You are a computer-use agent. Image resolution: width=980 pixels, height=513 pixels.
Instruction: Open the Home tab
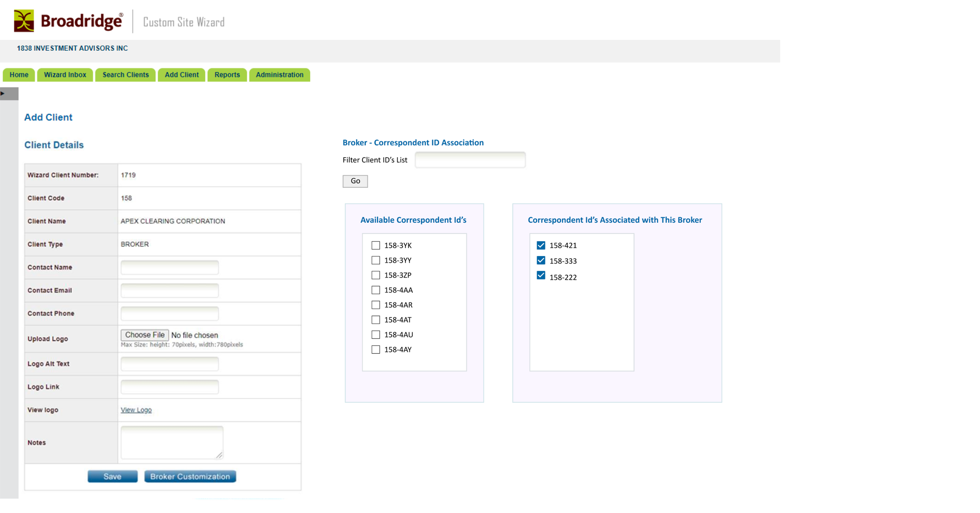click(19, 75)
